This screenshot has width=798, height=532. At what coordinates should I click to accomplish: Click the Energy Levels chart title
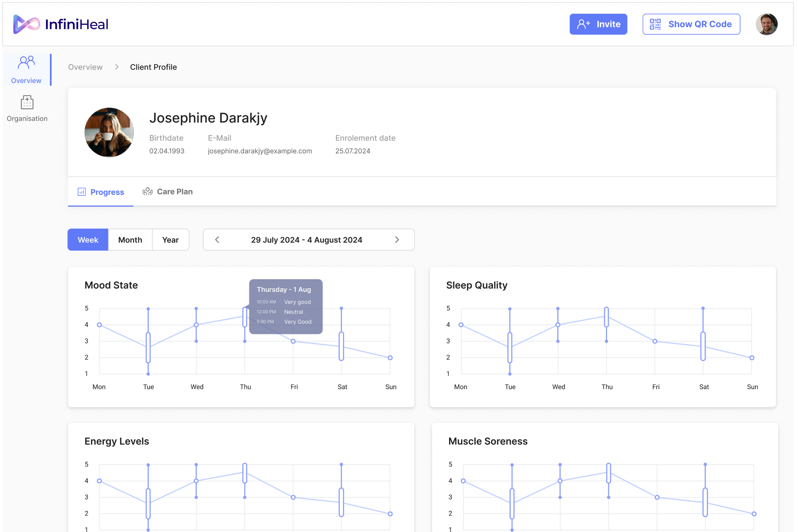[x=117, y=441]
